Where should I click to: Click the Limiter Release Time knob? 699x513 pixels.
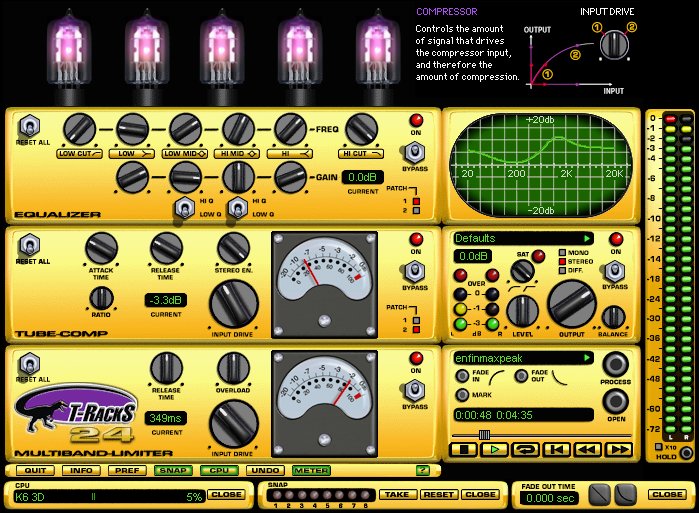166,369
